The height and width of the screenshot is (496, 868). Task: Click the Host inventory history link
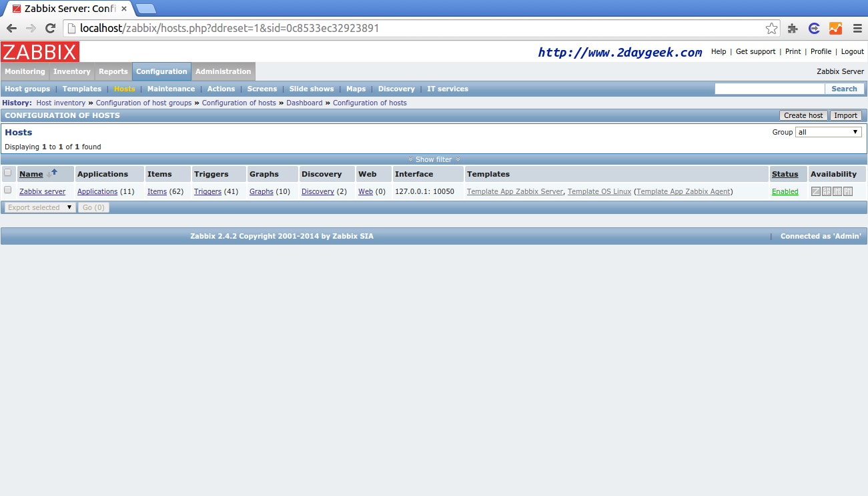click(x=61, y=103)
